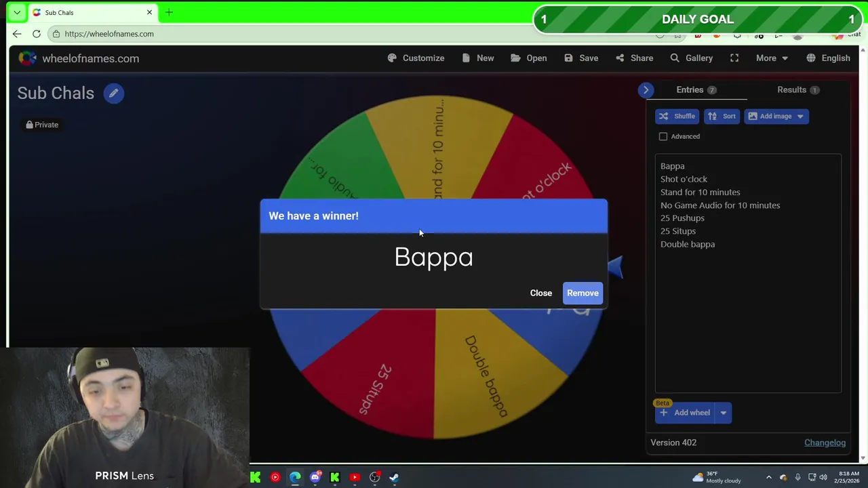Switch to the Entries tab
Viewport: 868px width, 488px height.
pyautogui.click(x=696, y=90)
